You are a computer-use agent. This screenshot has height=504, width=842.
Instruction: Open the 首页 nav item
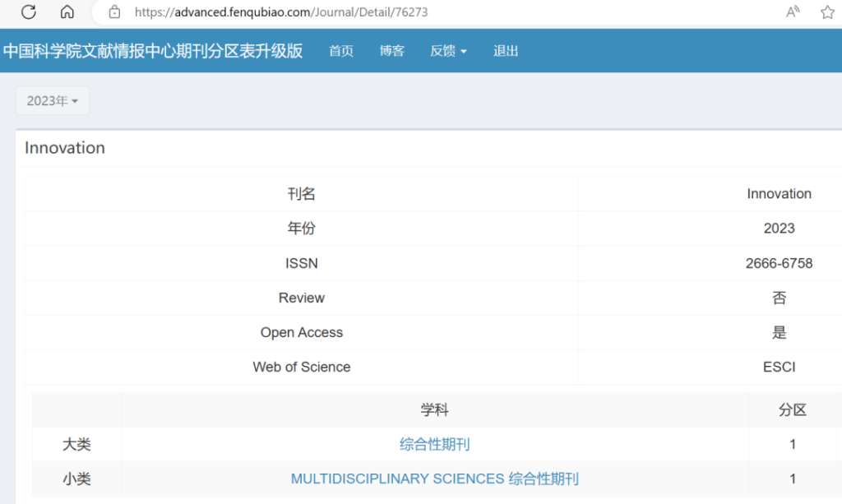point(341,51)
